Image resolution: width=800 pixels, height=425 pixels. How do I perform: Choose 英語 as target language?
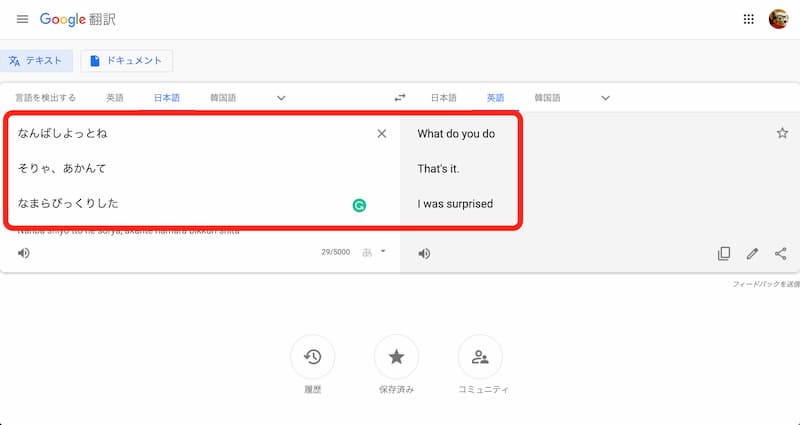click(495, 97)
